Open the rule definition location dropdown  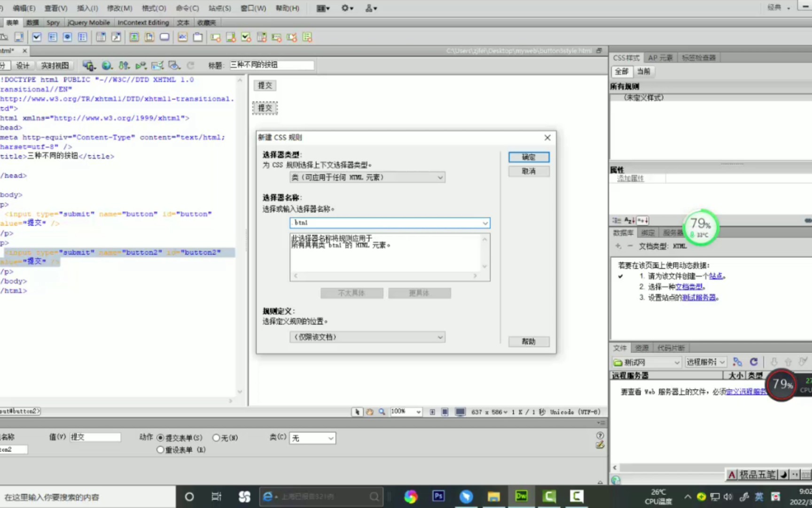click(x=367, y=337)
